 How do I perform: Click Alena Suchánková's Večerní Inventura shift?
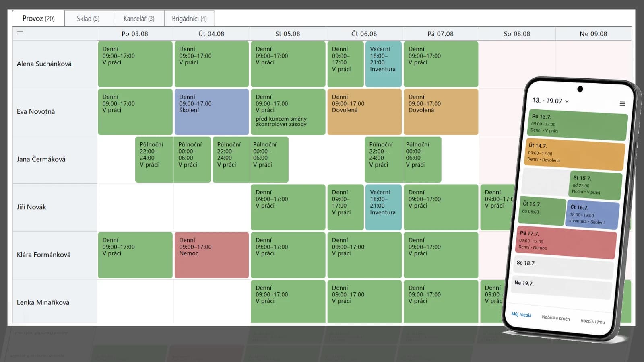pos(383,64)
